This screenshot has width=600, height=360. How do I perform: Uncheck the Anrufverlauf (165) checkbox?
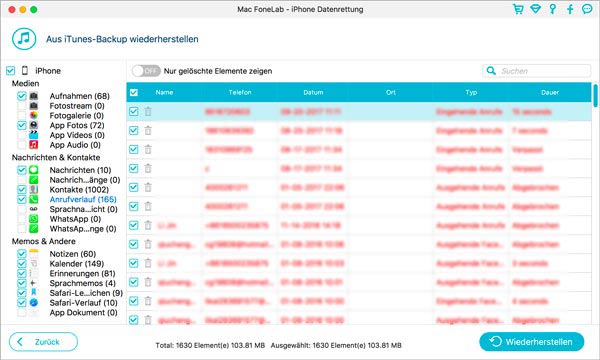21,199
